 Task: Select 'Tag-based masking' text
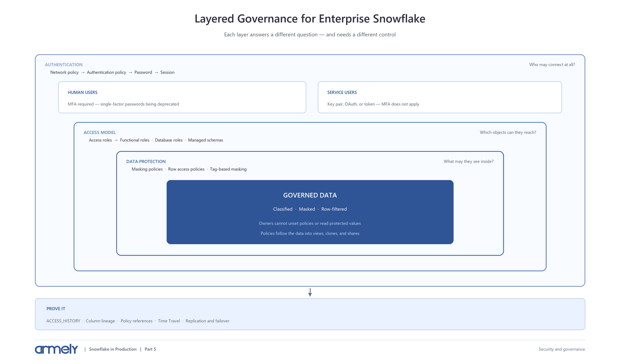tap(228, 169)
